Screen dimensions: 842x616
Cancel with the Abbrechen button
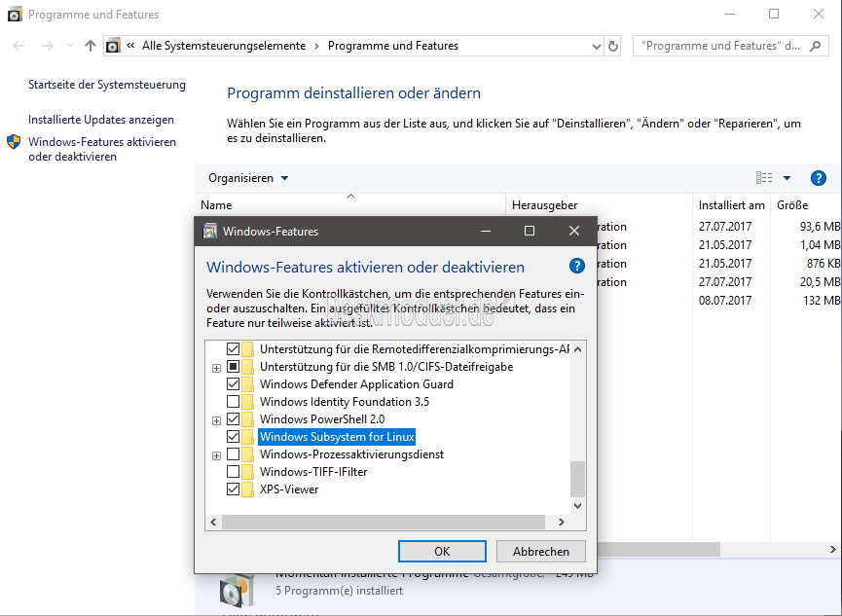click(541, 552)
